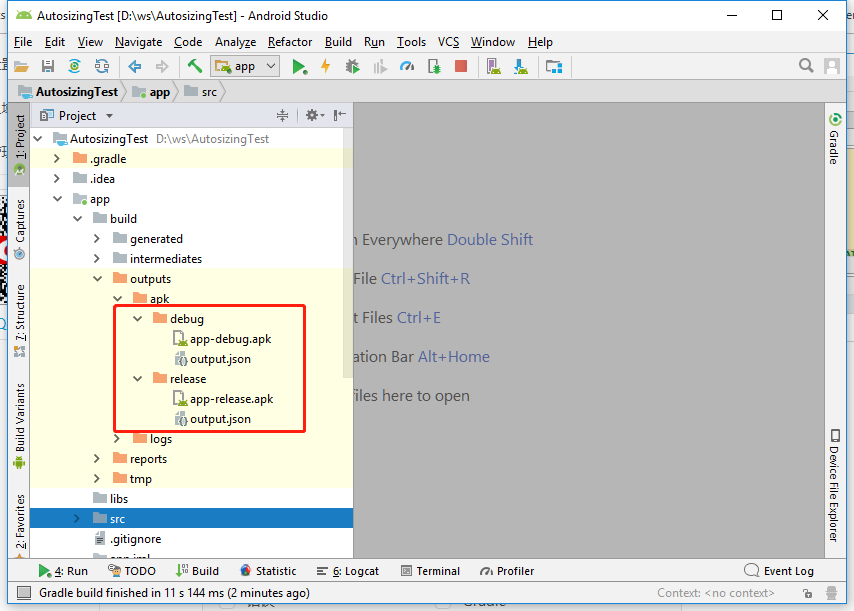854x611 pixels.
Task: Open the VCS menu
Action: point(448,42)
